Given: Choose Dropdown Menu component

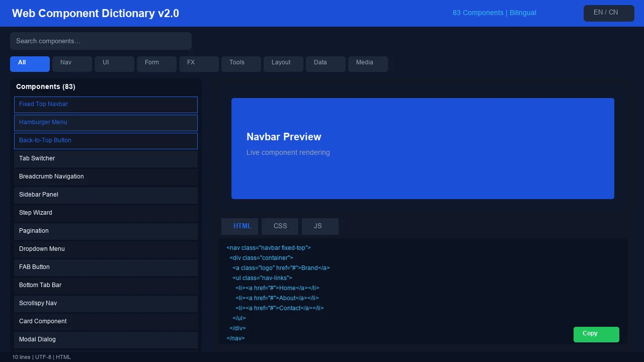Looking at the screenshot, I should 106,249.
